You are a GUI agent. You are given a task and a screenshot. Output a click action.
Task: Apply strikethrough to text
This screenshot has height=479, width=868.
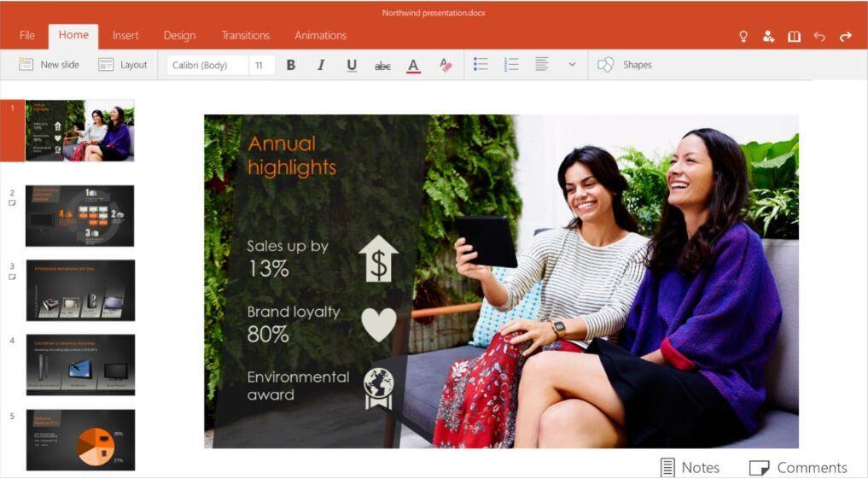click(x=382, y=65)
